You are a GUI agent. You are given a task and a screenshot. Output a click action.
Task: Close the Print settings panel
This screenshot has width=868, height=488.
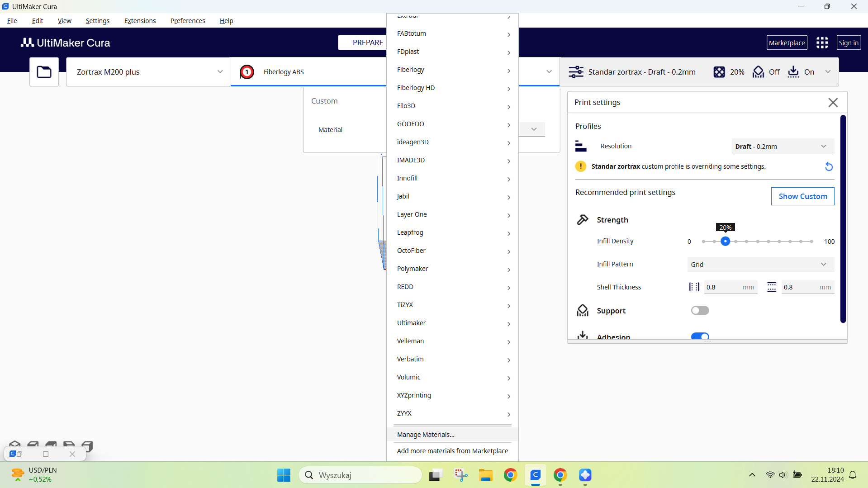(x=833, y=103)
